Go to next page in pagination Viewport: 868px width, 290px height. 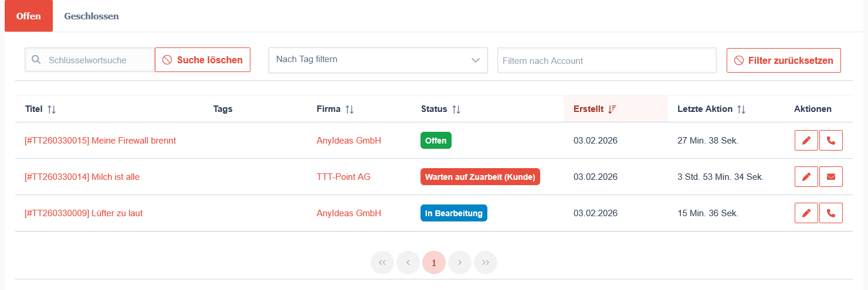tap(460, 262)
